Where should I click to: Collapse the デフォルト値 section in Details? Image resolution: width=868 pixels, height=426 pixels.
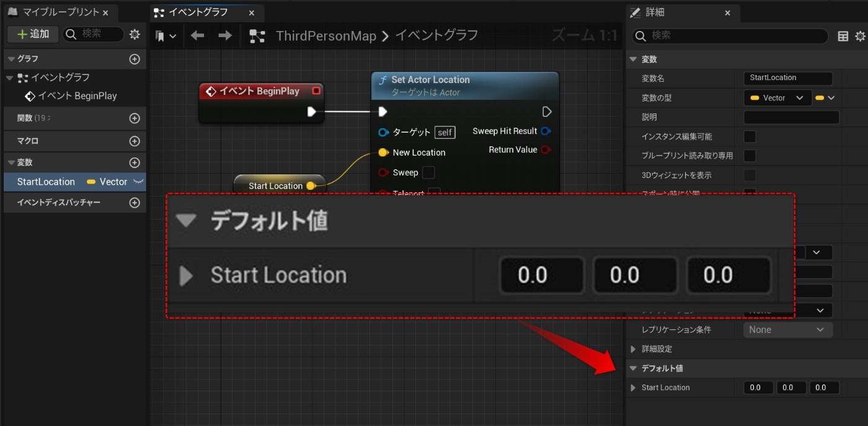pyautogui.click(x=632, y=368)
